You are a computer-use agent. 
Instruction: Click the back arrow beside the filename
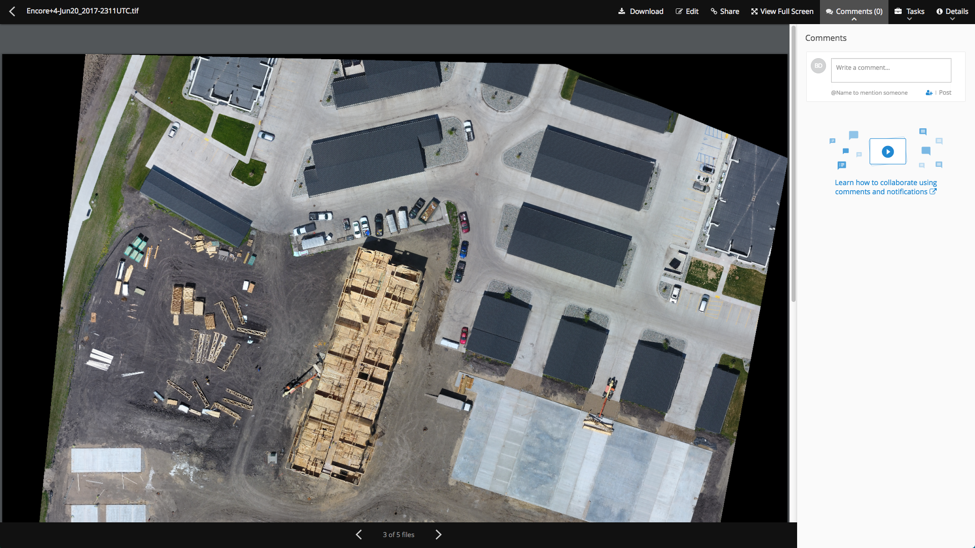pyautogui.click(x=12, y=11)
